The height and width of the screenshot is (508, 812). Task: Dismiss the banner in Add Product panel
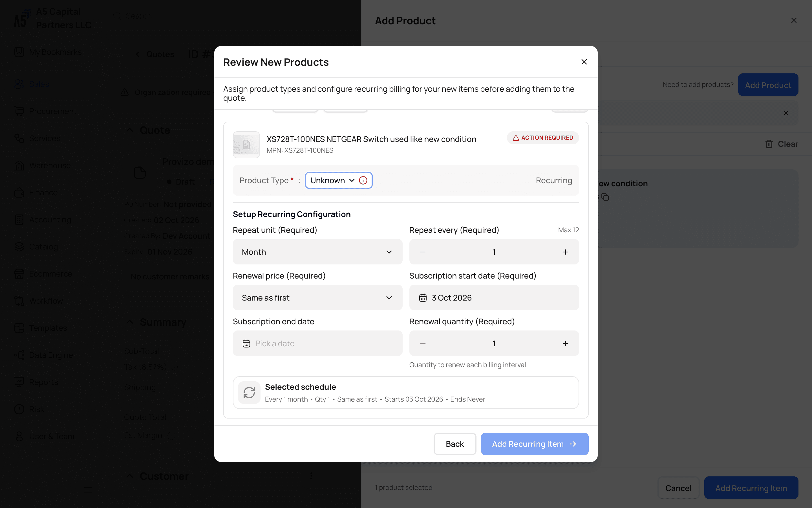(786, 113)
